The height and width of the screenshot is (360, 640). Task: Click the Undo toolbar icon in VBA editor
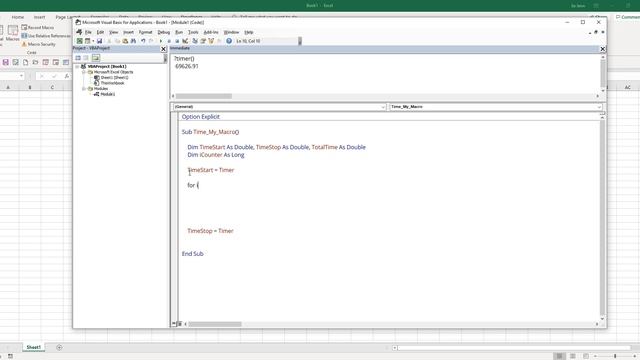pyautogui.click(x=143, y=41)
